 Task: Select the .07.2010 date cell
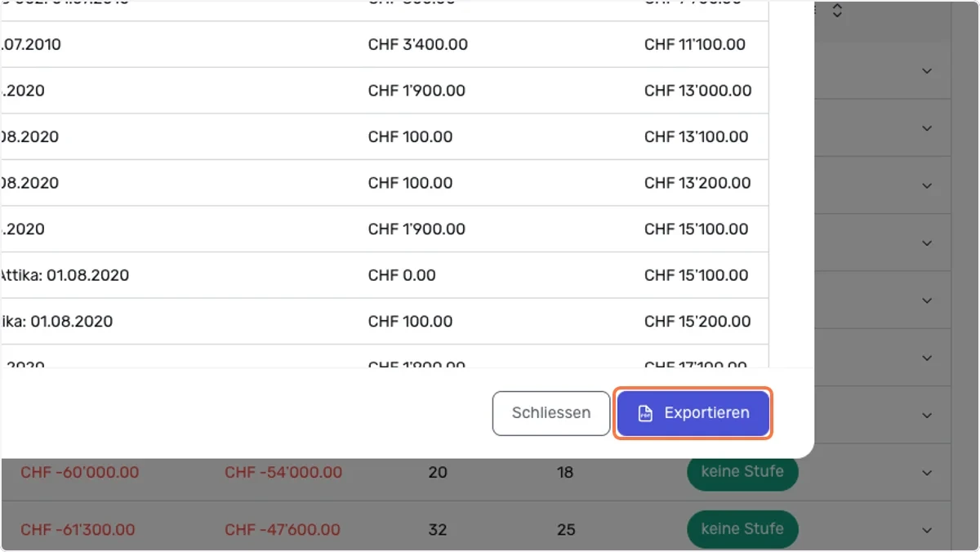pyautogui.click(x=31, y=44)
